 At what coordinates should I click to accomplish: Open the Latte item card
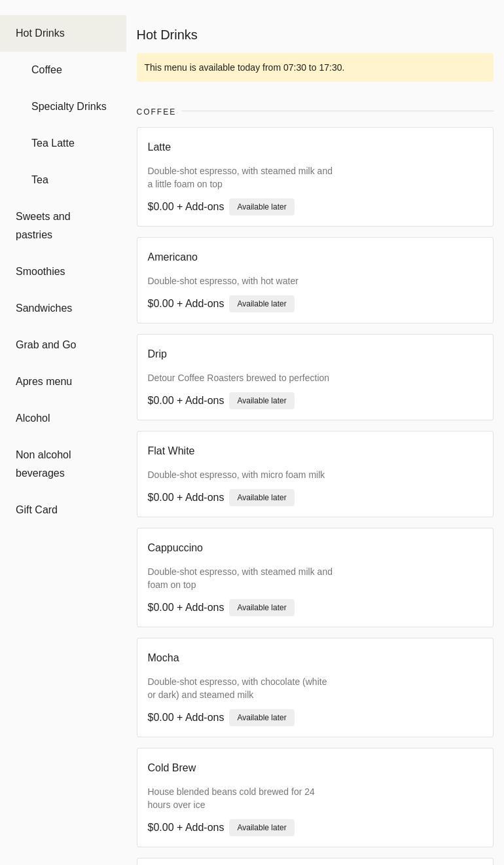(314, 177)
